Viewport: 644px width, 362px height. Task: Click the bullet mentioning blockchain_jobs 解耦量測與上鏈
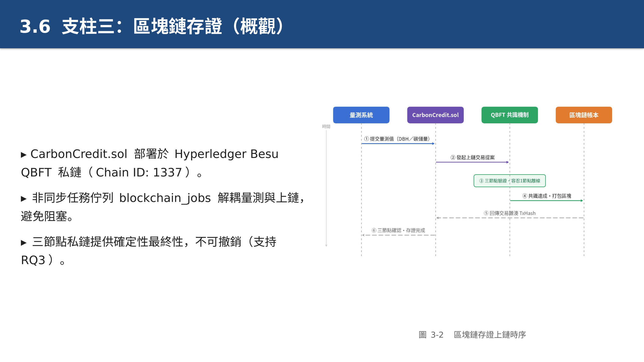163,198
